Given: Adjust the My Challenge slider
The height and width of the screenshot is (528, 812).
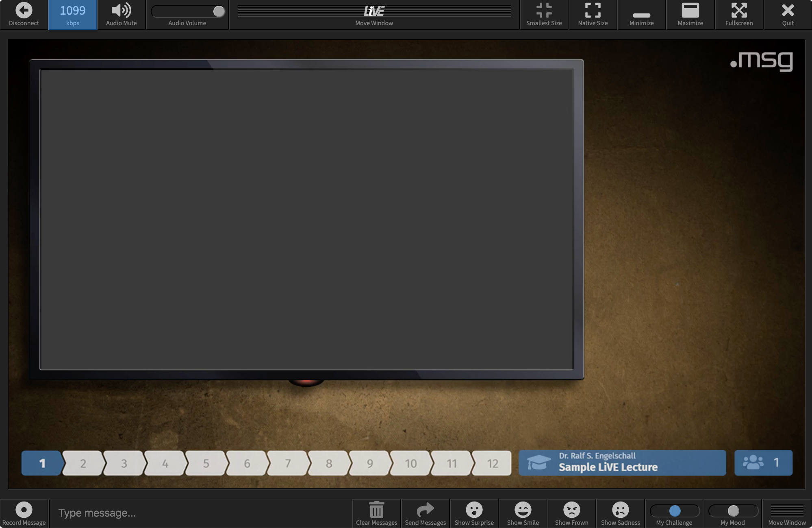Looking at the screenshot, I should (675, 511).
